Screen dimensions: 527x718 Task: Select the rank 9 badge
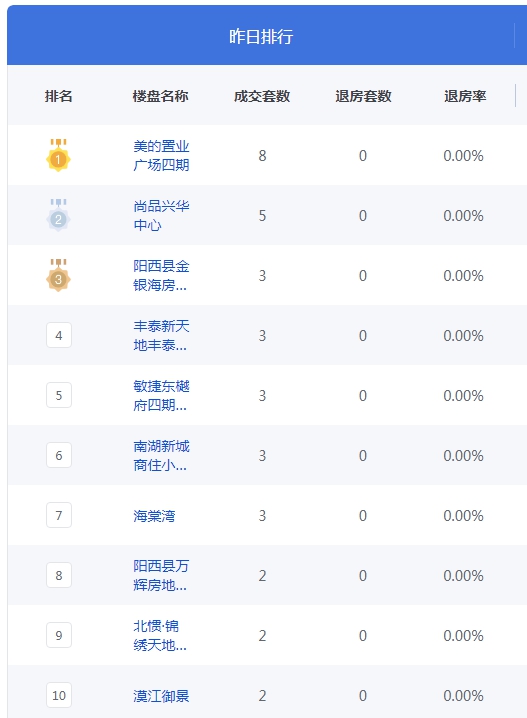[x=59, y=635]
